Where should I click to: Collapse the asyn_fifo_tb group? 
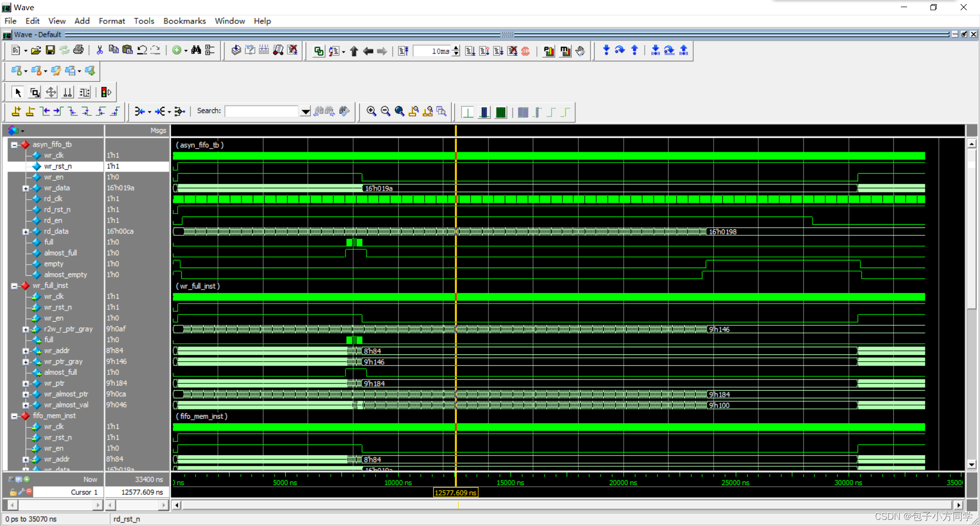click(14, 145)
